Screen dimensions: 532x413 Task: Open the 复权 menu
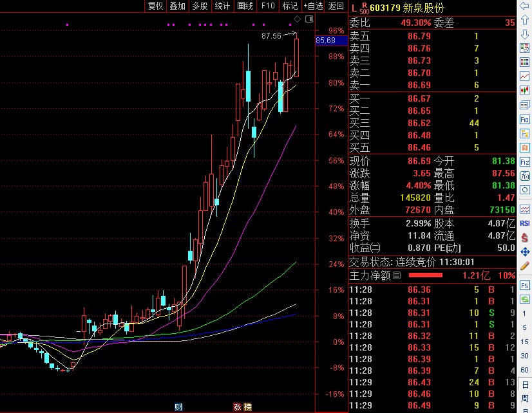(156, 6)
